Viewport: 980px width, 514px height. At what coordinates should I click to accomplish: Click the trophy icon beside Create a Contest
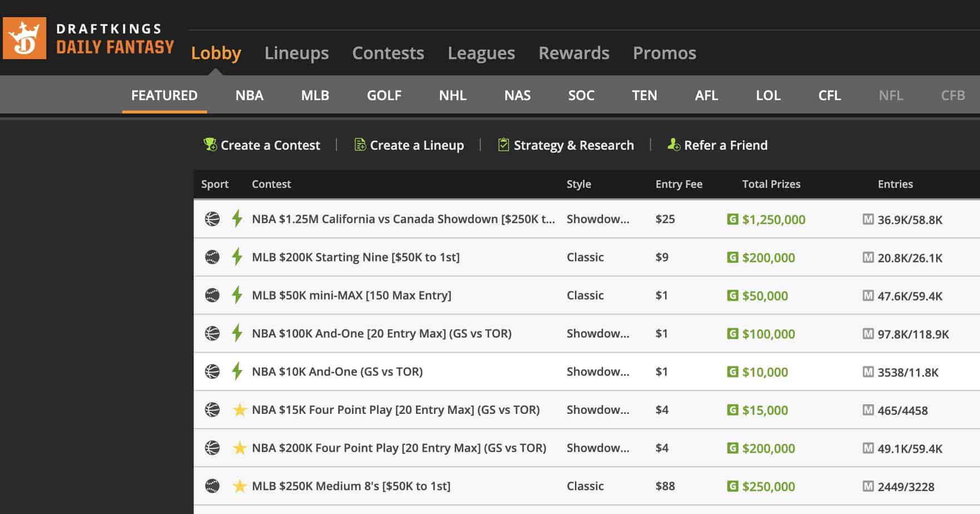point(210,145)
